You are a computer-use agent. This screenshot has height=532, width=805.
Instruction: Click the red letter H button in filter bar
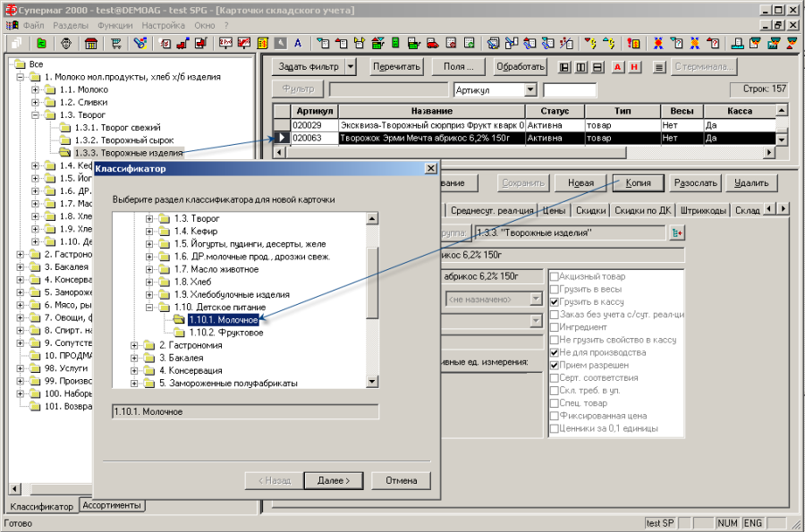(x=634, y=67)
